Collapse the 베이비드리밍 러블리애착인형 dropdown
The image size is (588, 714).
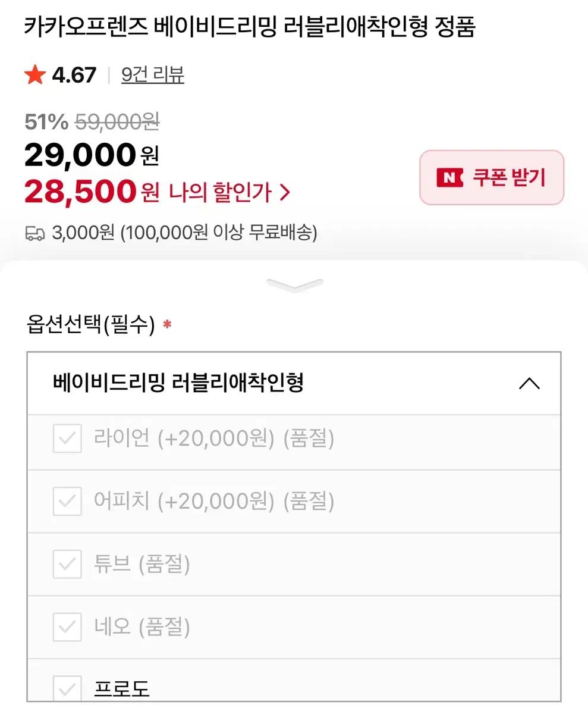294,383
